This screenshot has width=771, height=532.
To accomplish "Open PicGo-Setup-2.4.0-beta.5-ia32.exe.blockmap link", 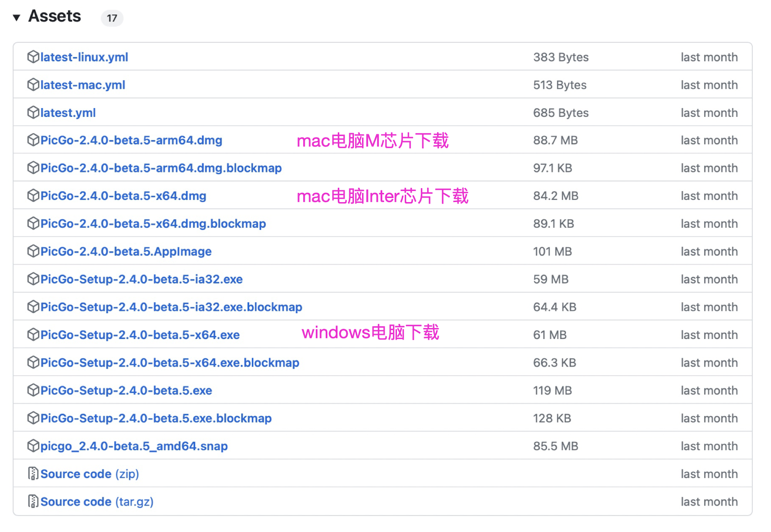I will pos(171,307).
